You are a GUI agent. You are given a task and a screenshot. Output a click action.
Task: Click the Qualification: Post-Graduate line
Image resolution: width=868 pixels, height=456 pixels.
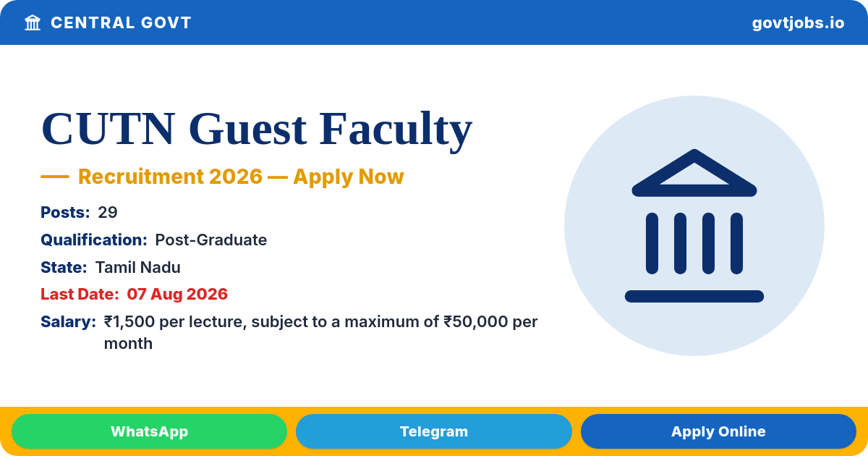(x=153, y=240)
